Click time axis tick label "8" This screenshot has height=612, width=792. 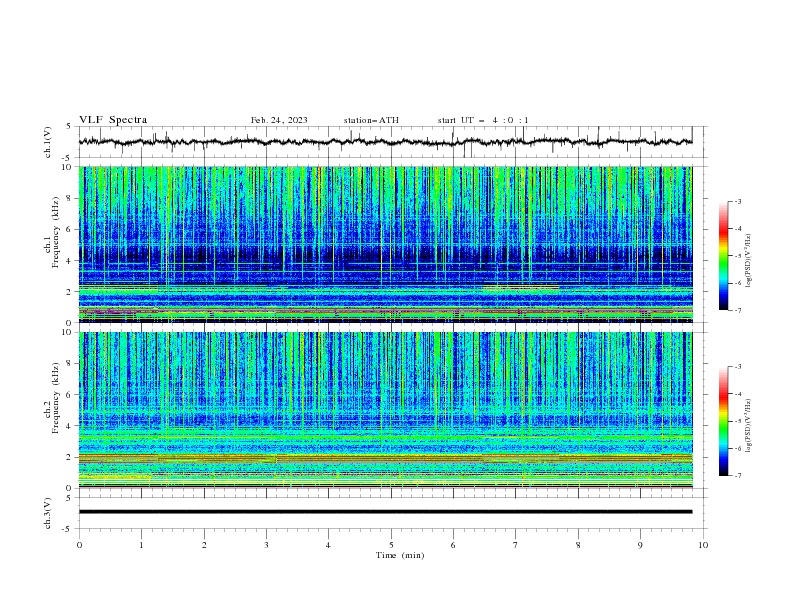tap(578, 545)
